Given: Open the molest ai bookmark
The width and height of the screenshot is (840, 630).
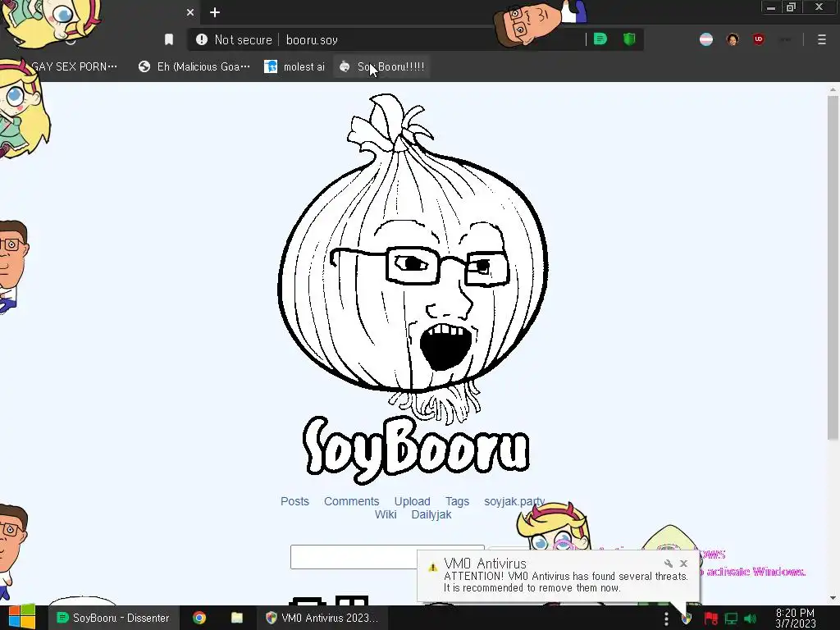Looking at the screenshot, I should [x=294, y=66].
